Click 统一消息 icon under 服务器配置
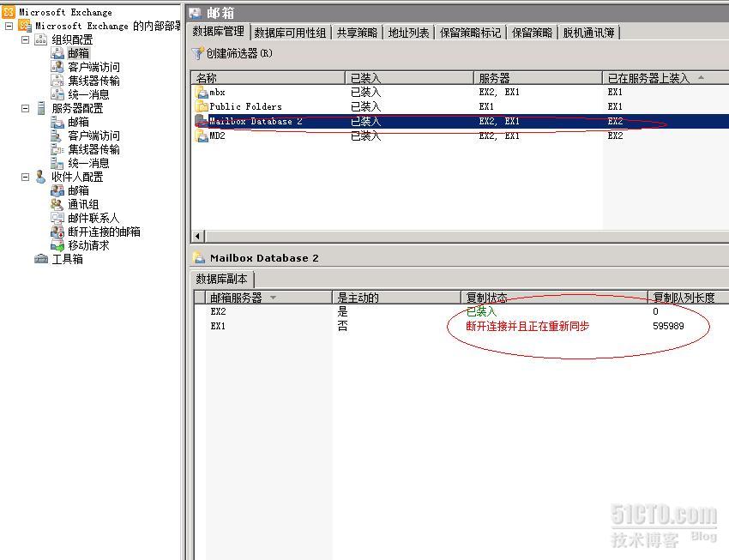This screenshot has width=729, height=560. [57, 163]
